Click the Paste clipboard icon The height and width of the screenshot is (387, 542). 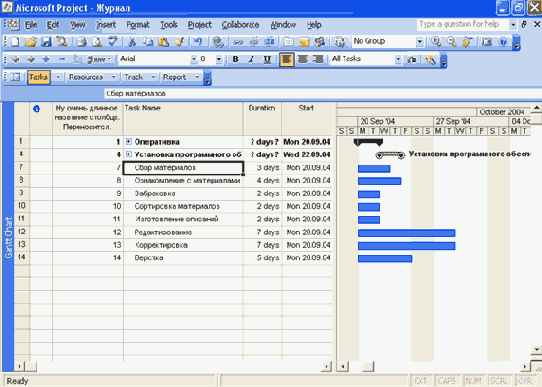[163, 42]
